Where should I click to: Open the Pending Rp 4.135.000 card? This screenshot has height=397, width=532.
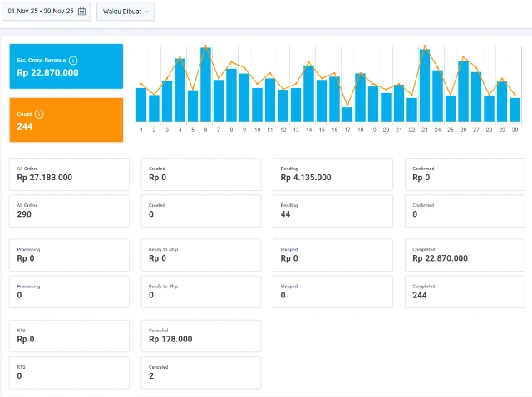pyautogui.click(x=332, y=174)
